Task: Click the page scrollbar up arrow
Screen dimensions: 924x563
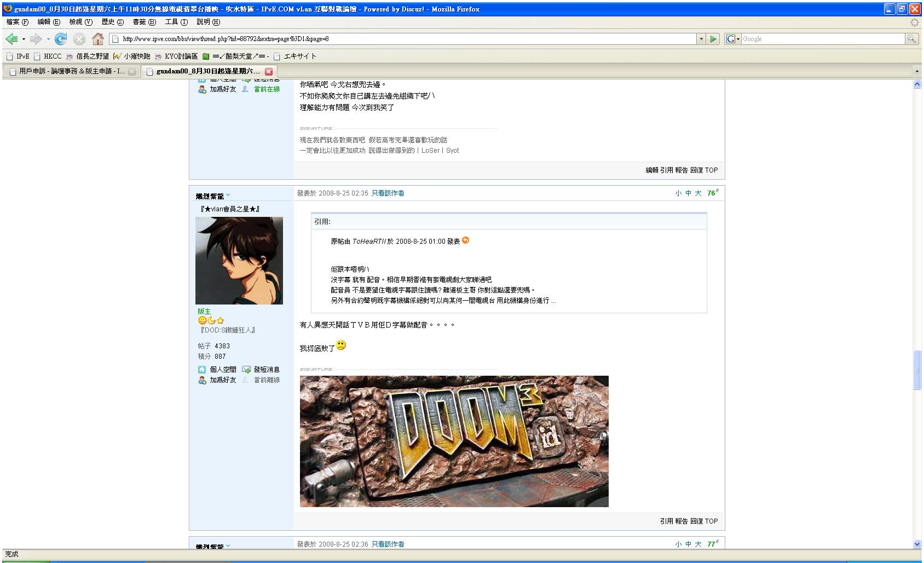Action: [917, 84]
